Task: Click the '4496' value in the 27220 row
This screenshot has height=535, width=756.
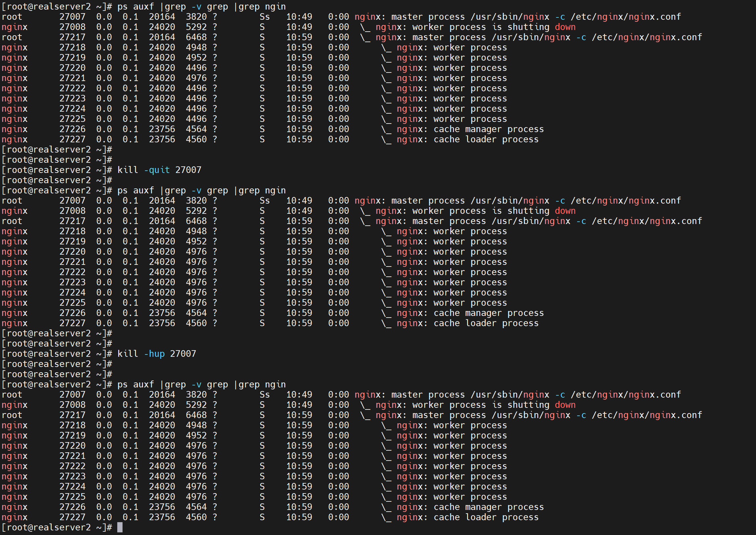Action: pos(196,68)
